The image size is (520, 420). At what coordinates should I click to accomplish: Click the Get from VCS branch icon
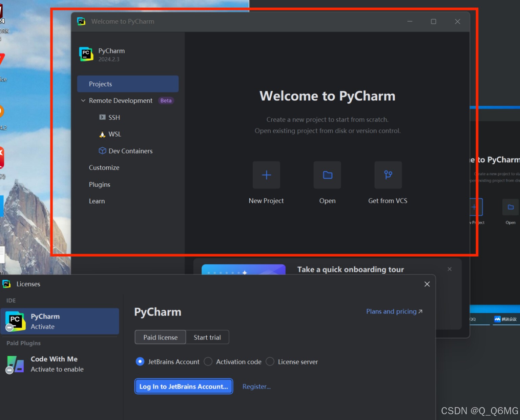[388, 175]
